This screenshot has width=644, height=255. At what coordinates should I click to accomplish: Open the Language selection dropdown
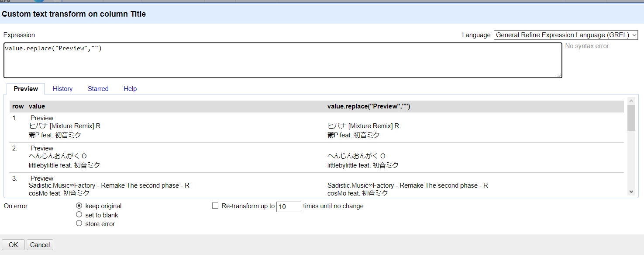click(565, 35)
